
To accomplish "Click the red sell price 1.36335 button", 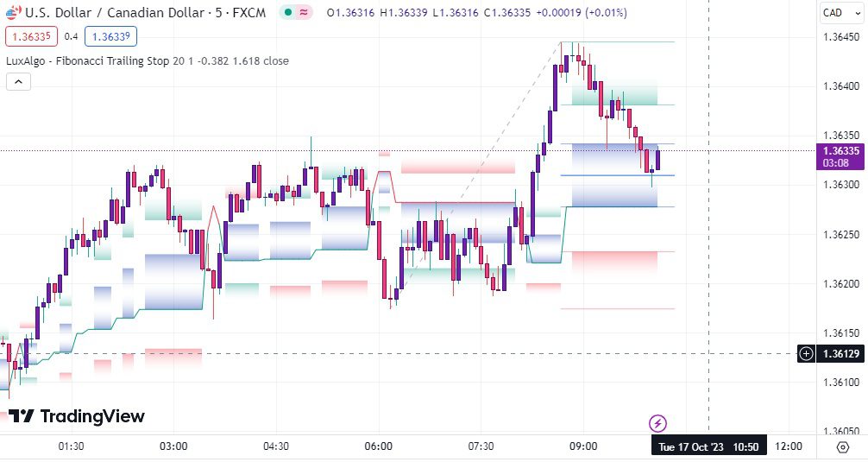I will pos(32,36).
